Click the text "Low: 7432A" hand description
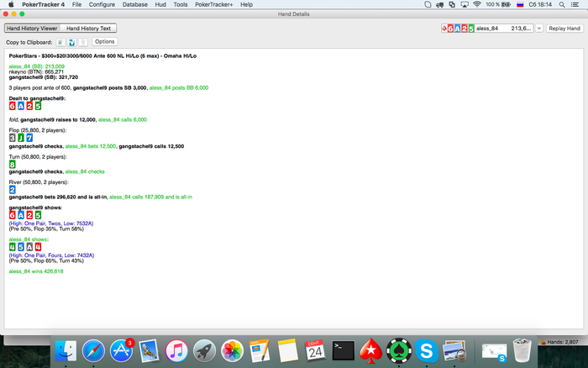 tap(79, 255)
